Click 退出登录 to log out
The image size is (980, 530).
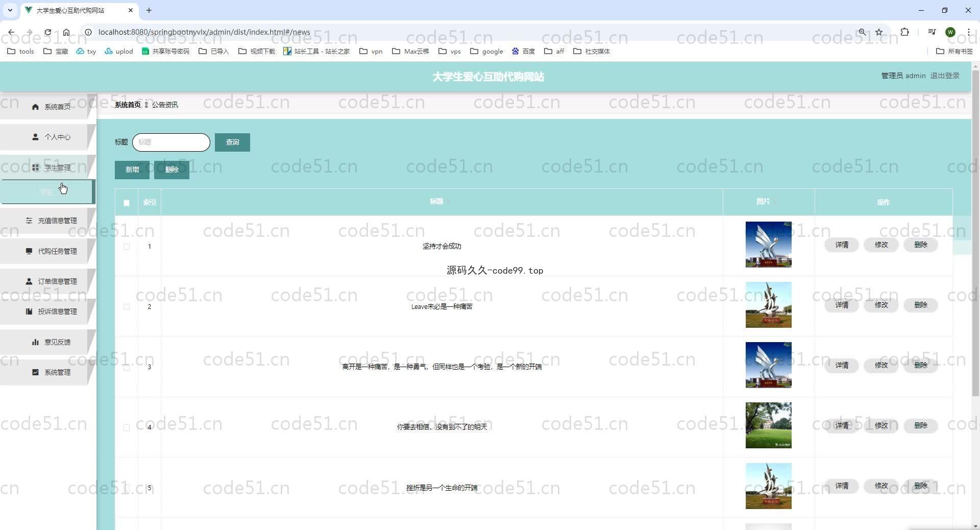tap(945, 76)
